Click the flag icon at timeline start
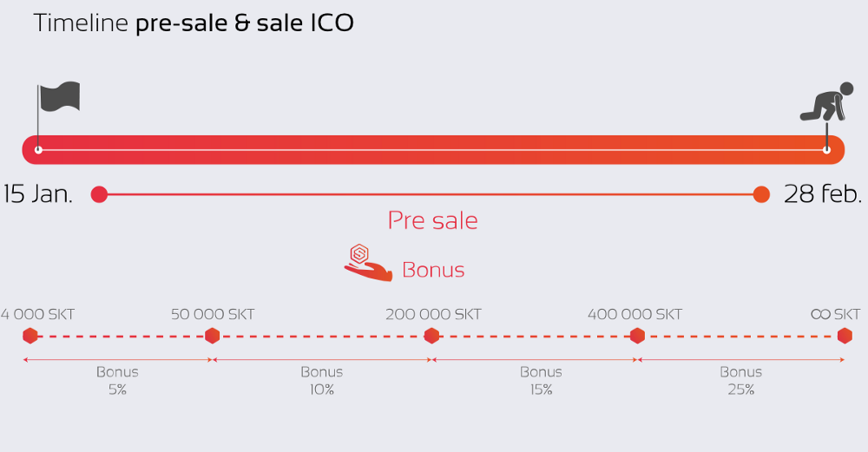This screenshot has height=452, width=868. (60, 97)
